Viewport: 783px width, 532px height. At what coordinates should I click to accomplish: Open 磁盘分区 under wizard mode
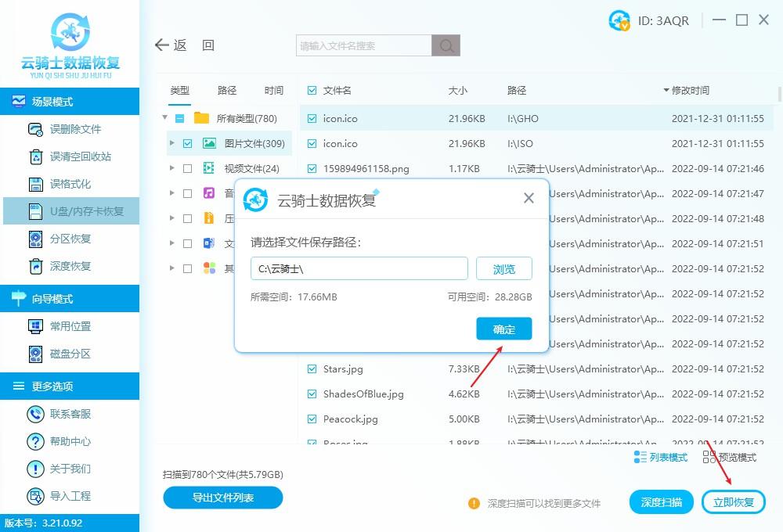click(70, 354)
